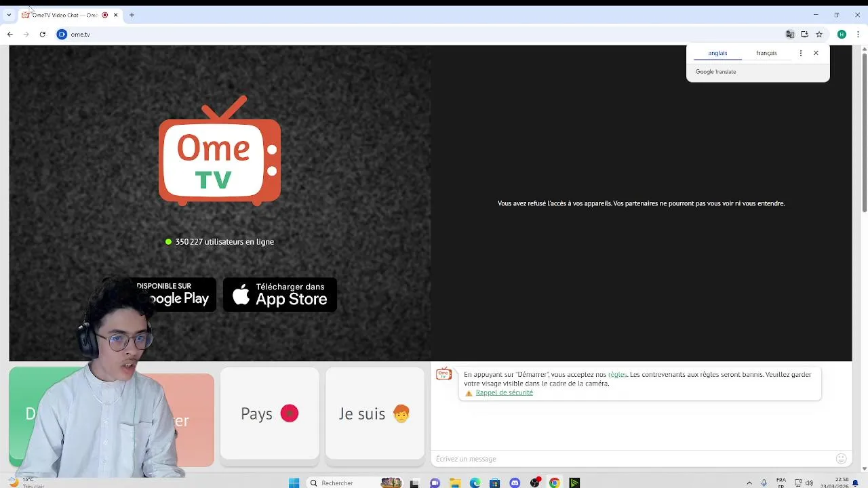Click the browser forward arrow
The width and height of the screenshot is (868, 488).
(x=26, y=34)
